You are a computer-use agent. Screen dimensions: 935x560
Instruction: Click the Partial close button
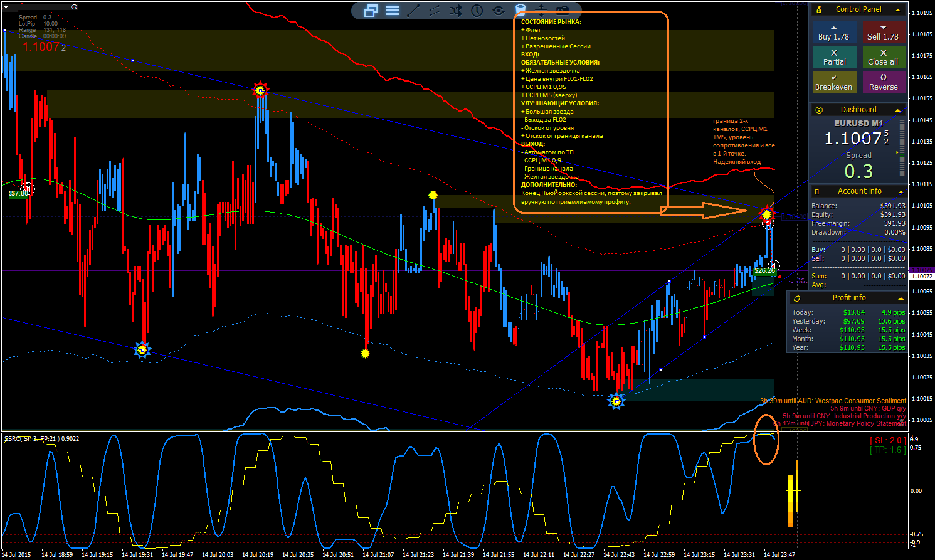[833, 58]
